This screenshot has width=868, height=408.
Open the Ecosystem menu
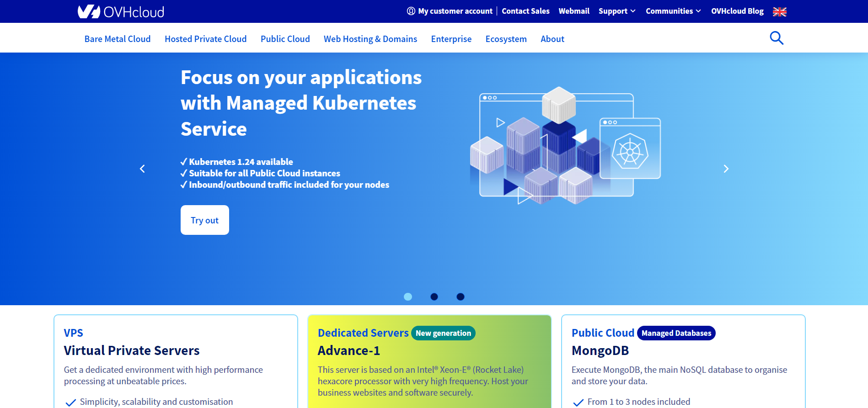(x=506, y=39)
